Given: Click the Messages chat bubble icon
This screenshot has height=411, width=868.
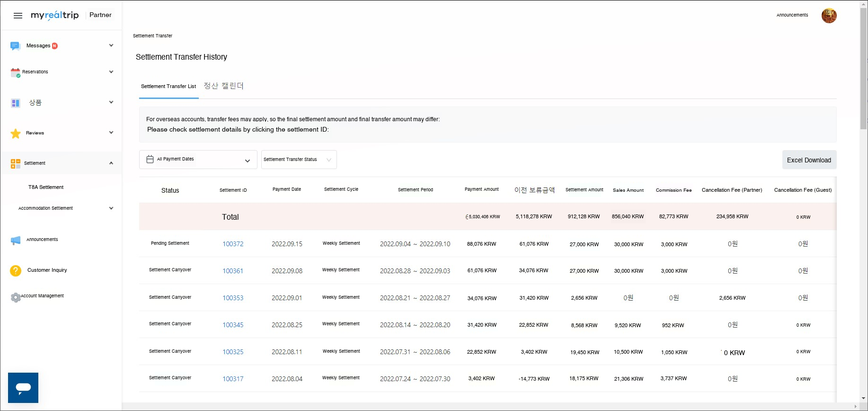Looking at the screenshot, I should (15, 46).
